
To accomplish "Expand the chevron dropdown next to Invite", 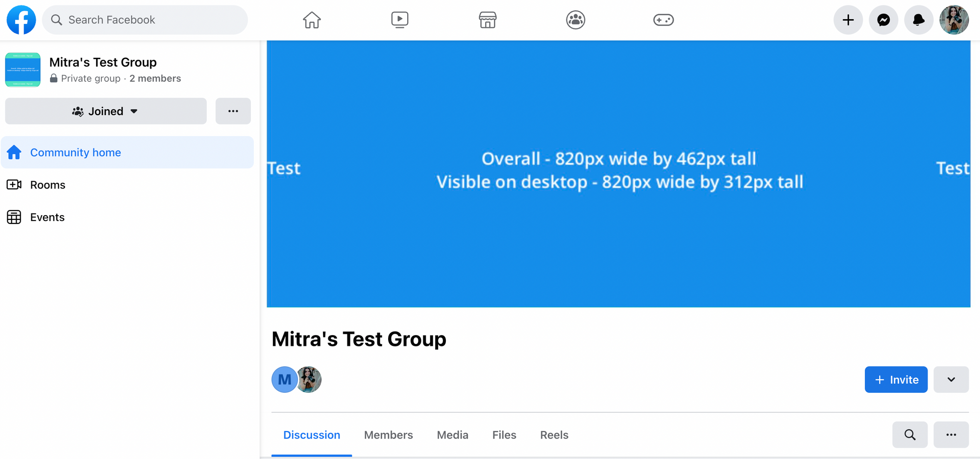I will [x=951, y=380].
